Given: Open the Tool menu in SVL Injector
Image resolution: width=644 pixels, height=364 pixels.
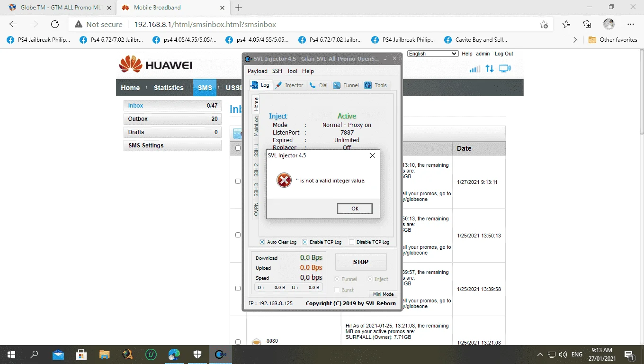Looking at the screenshot, I should coord(292,71).
